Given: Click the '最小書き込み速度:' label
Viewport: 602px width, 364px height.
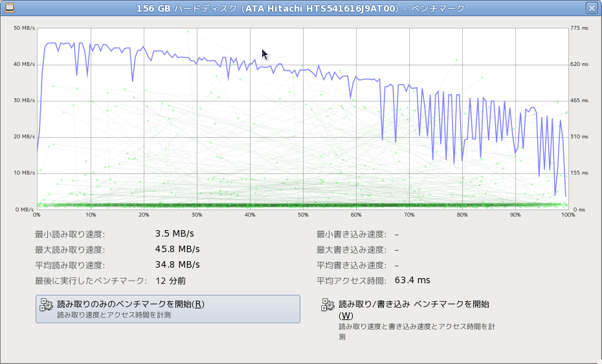Looking at the screenshot, I should click(351, 234).
